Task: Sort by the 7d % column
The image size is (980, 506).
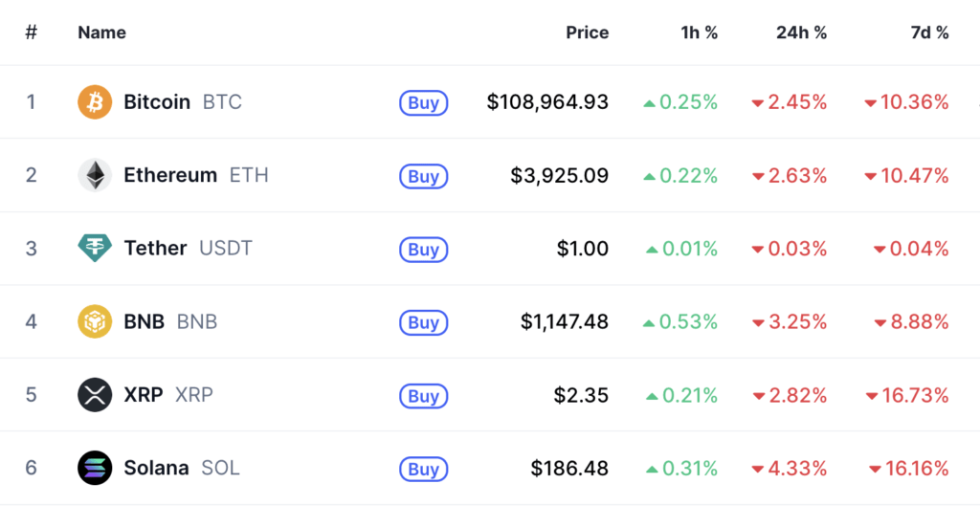Action: (x=929, y=33)
